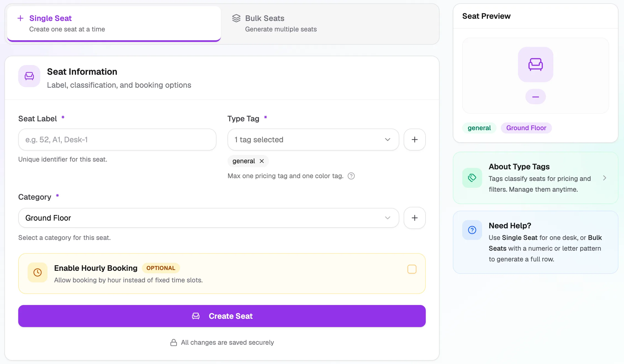Click the Ground Floor tag in Seat Preview
The width and height of the screenshot is (624, 364).
526,128
